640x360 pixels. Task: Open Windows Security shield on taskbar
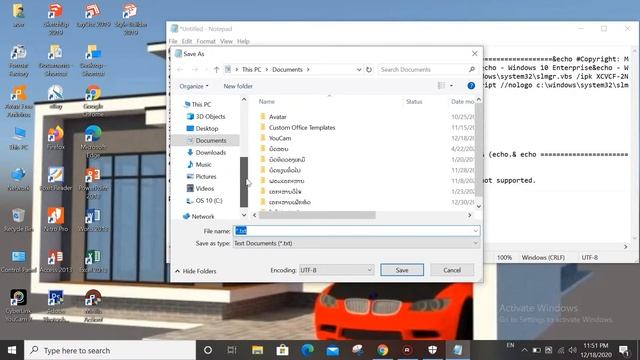(433, 350)
